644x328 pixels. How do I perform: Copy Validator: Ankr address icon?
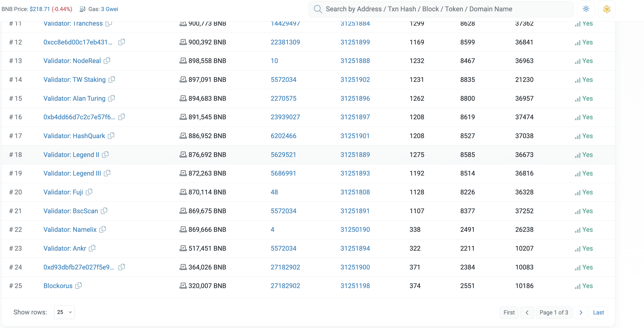(x=92, y=248)
